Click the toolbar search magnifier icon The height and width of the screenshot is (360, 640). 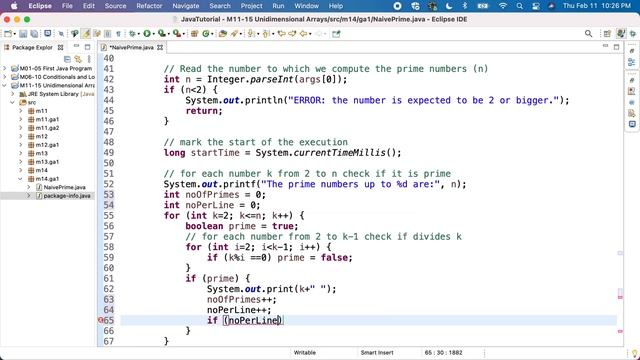click(x=588, y=34)
